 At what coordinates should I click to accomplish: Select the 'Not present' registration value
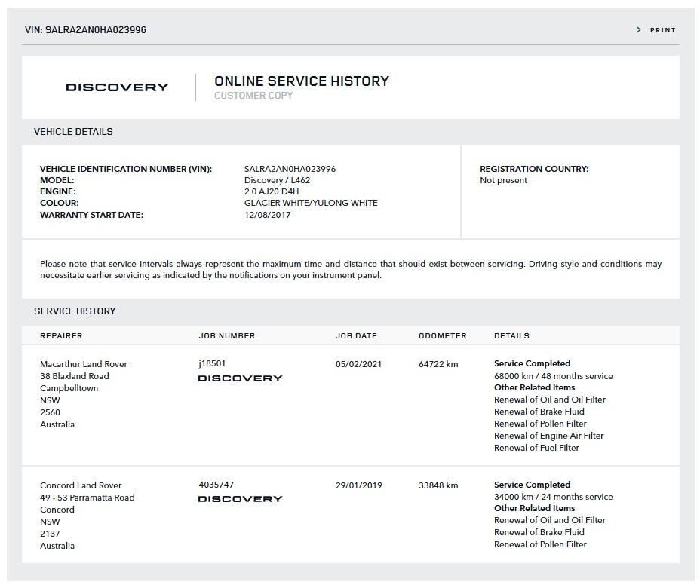point(503,180)
